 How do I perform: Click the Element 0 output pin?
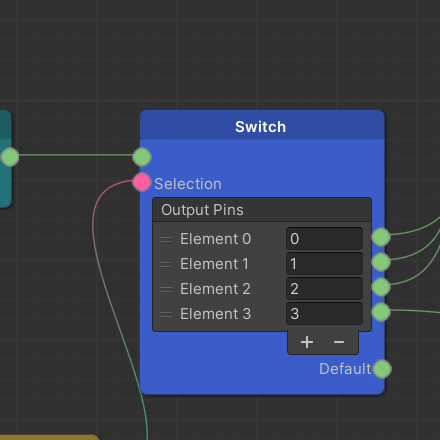point(381,237)
